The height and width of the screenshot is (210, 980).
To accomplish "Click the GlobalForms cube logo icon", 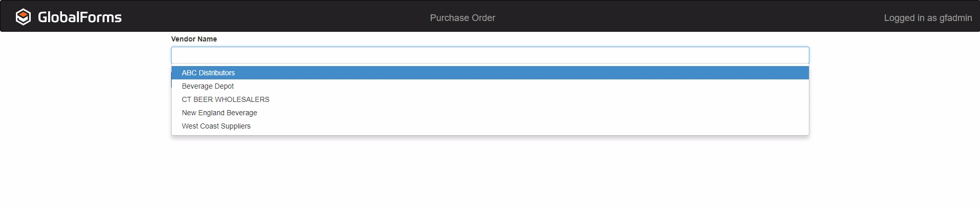I will tap(23, 17).
